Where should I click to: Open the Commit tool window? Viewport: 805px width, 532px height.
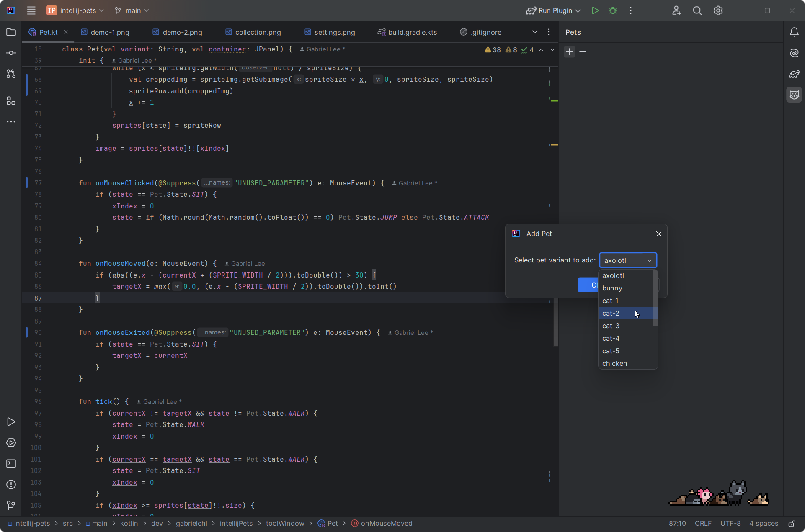(x=11, y=53)
